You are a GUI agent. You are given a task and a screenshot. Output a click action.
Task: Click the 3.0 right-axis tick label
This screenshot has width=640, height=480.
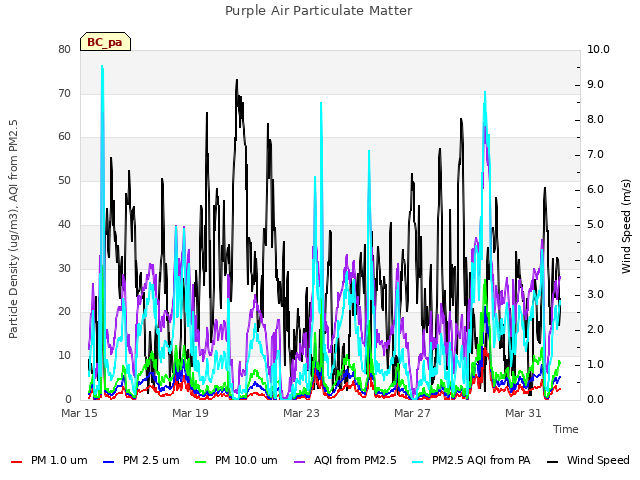point(595,295)
